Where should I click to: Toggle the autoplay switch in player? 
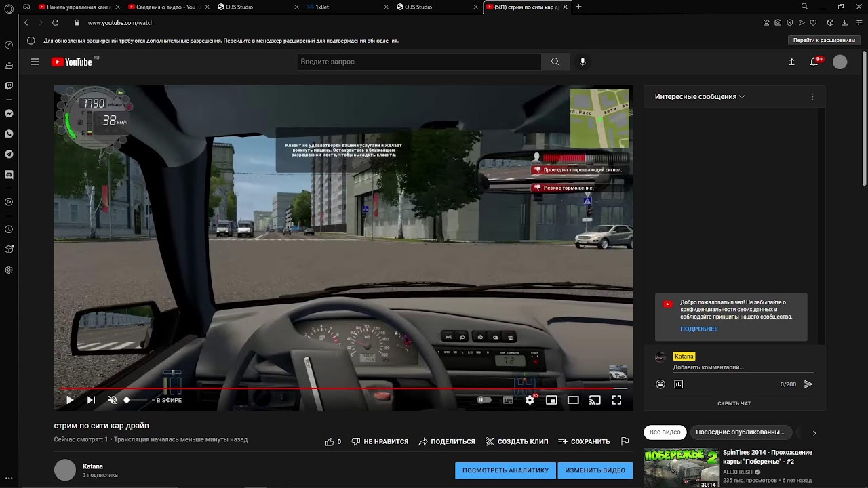(x=484, y=400)
